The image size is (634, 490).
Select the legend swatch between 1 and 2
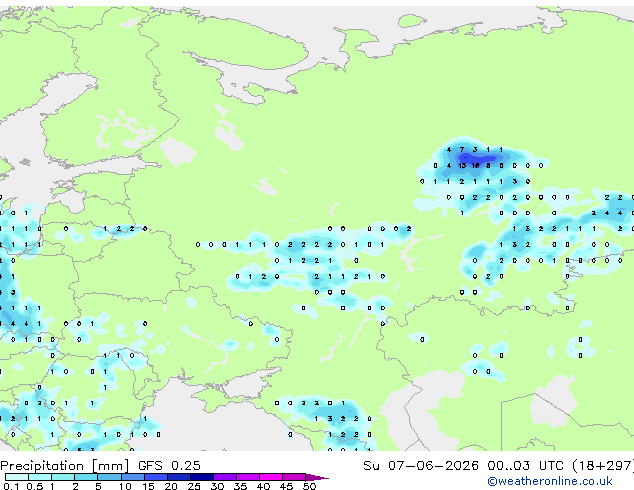[x=63, y=477]
